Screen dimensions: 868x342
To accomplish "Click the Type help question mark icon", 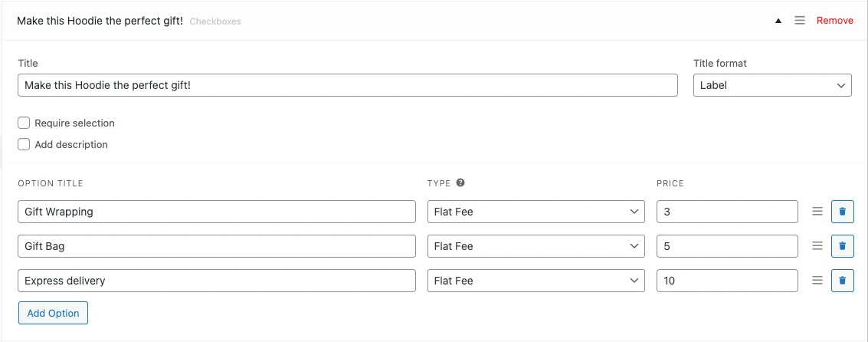I will [x=460, y=183].
